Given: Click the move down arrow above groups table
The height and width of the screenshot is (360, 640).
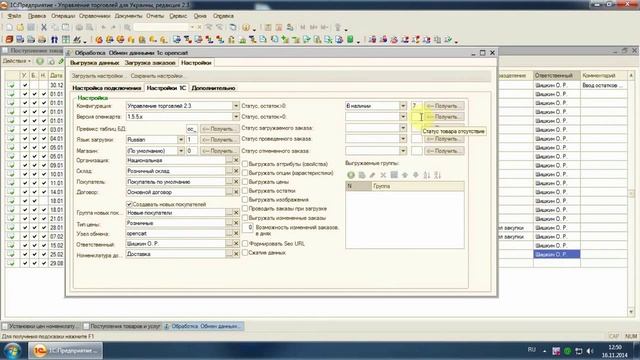Looking at the screenshot, I should click(416, 175).
